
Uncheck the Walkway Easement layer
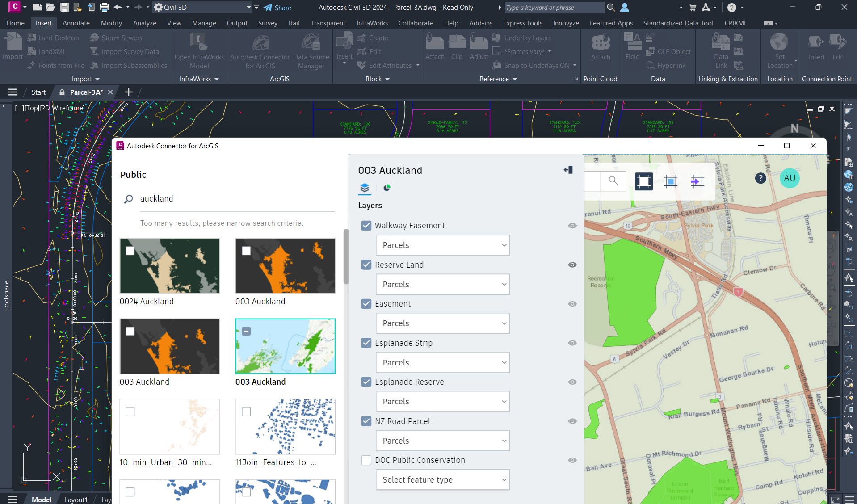pyautogui.click(x=366, y=226)
